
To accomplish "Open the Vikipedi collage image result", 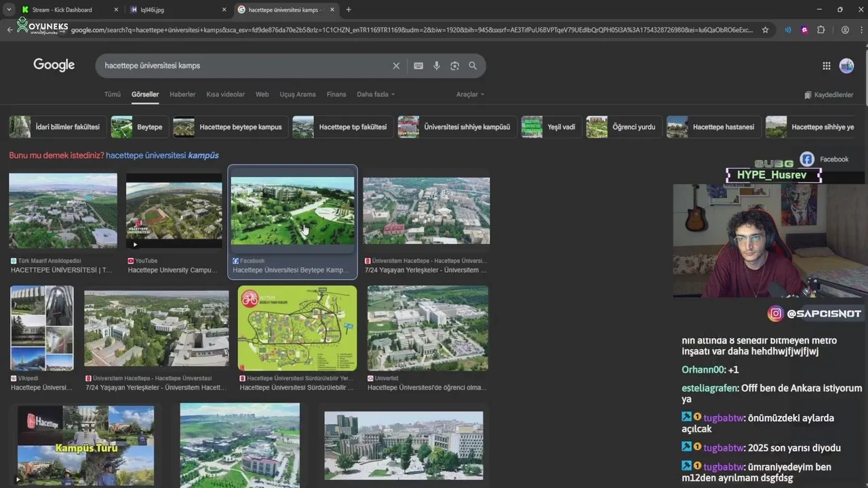I will (x=42, y=328).
